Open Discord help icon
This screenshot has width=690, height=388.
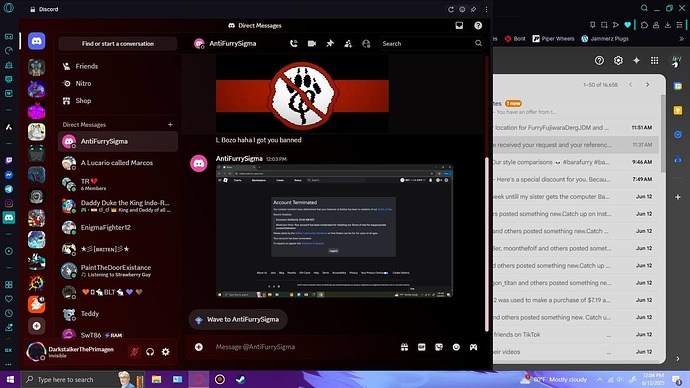[x=478, y=26]
